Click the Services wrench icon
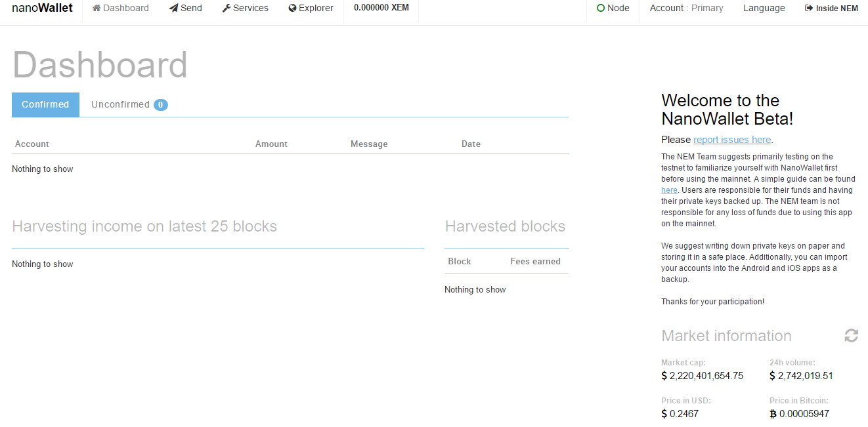Image resolution: width=868 pixels, height=427 pixels. tap(227, 9)
